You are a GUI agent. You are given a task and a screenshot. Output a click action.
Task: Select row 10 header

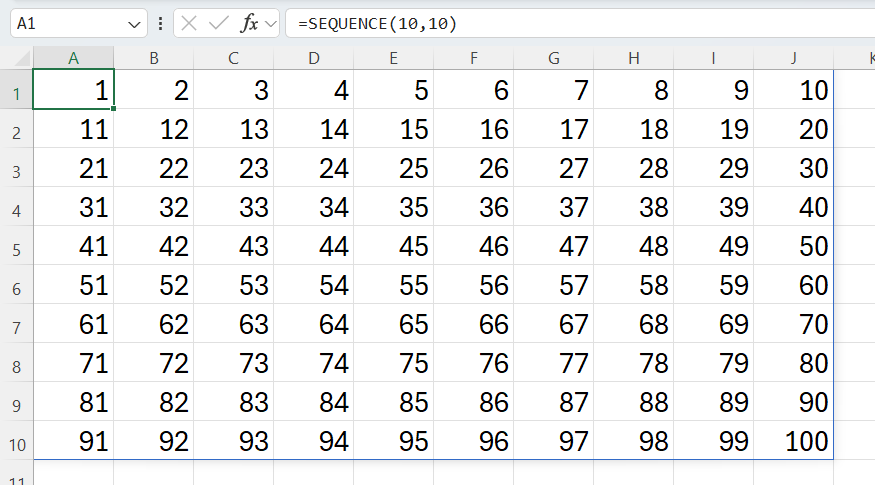tap(17, 441)
